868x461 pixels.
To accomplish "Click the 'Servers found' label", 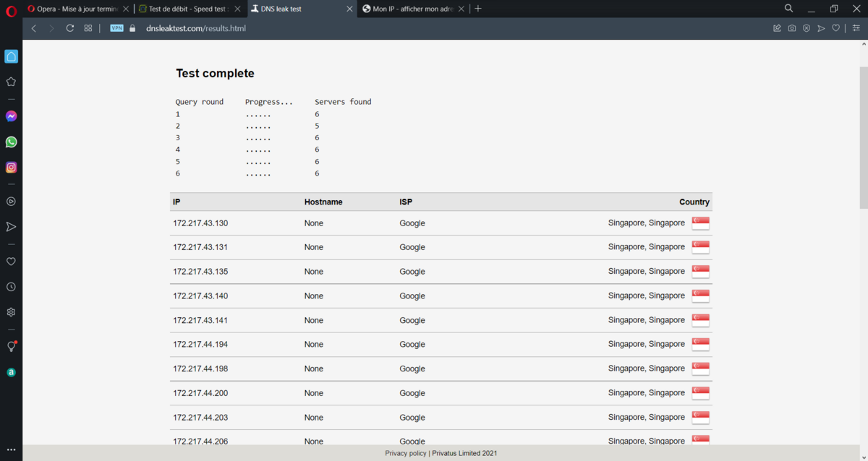I will pos(343,102).
